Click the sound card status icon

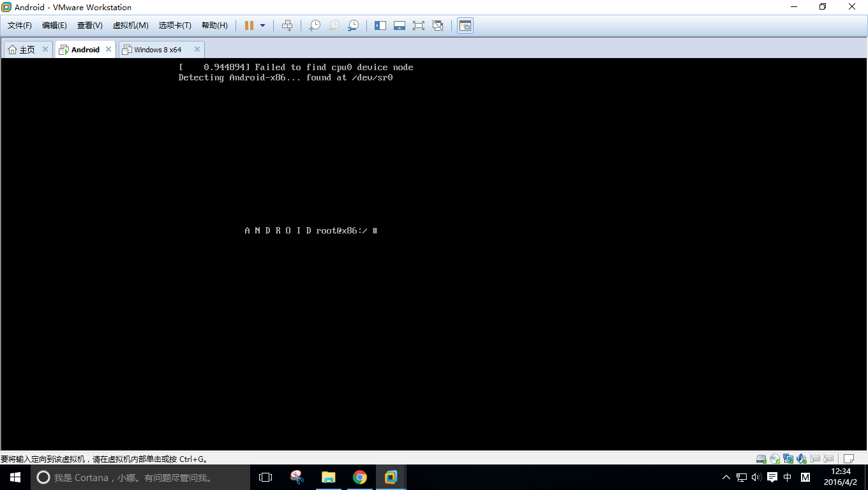coord(802,459)
